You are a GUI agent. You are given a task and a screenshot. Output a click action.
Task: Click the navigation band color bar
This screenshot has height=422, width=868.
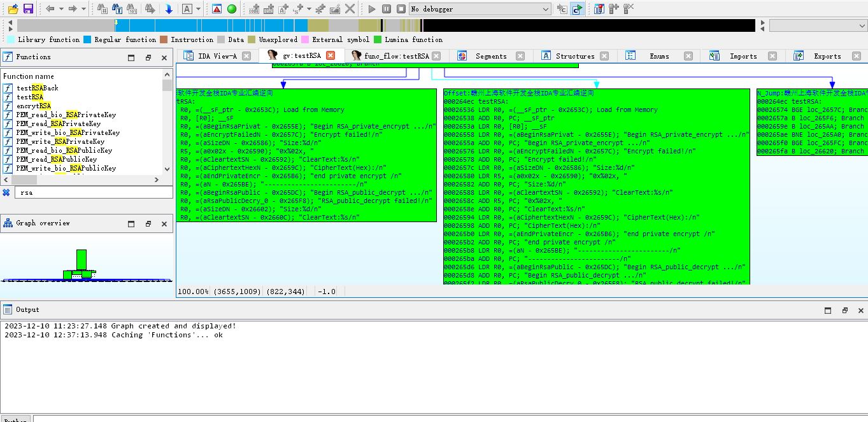click(x=386, y=25)
